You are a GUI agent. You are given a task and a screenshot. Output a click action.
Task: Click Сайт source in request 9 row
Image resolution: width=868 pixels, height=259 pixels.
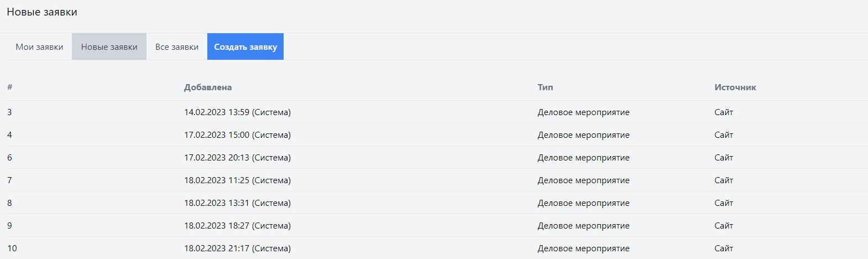pos(724,226)
